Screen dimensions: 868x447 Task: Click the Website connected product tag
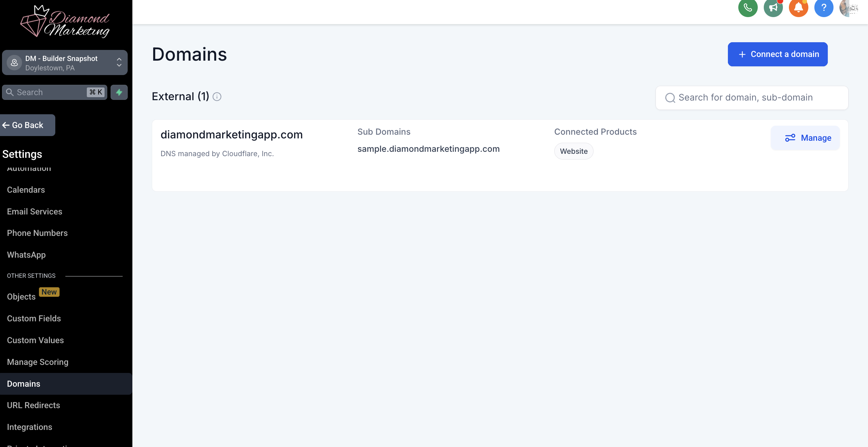(x=573, y=151)
